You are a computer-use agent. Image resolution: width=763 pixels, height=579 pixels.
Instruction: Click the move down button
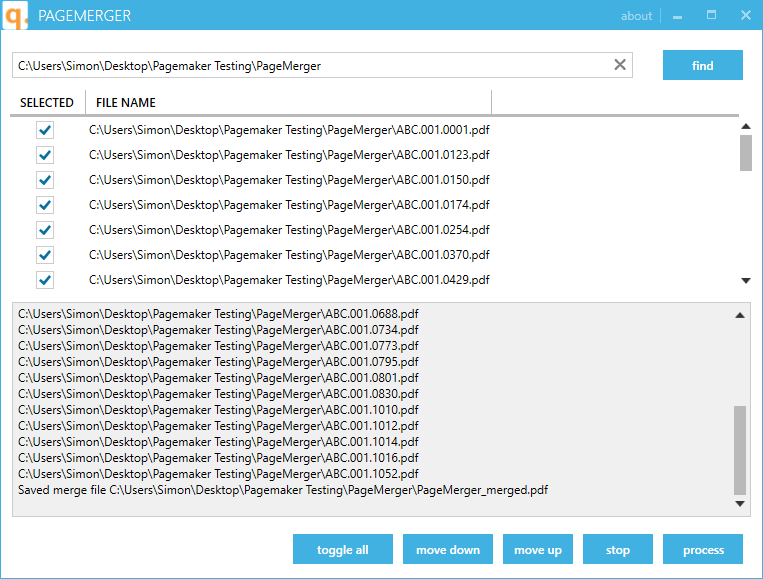(448, 549)
